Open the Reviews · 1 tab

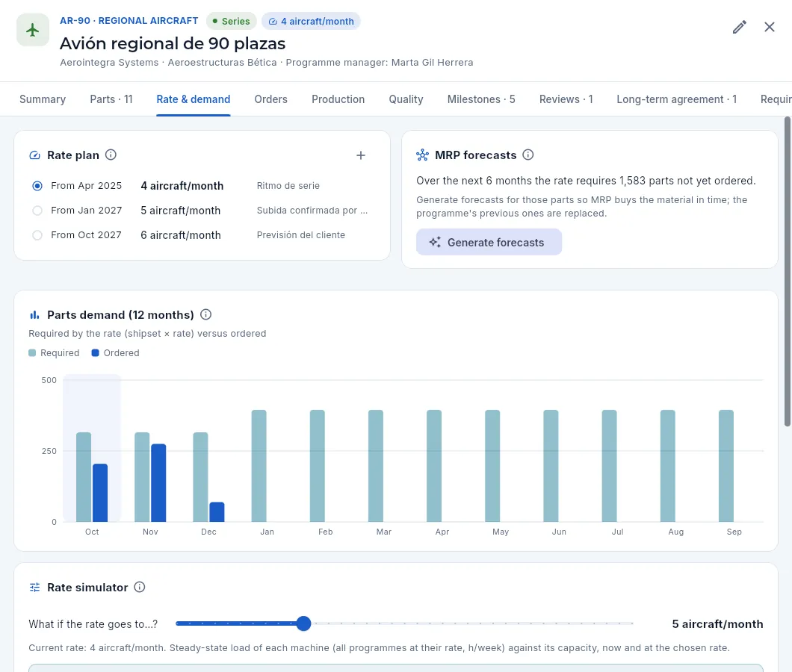tap(566, 99)
